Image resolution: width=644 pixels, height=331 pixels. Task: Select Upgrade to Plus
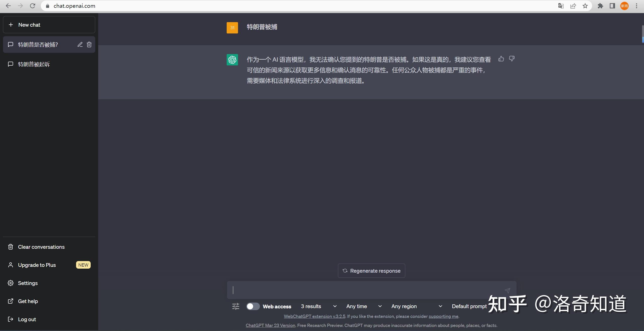49,265
